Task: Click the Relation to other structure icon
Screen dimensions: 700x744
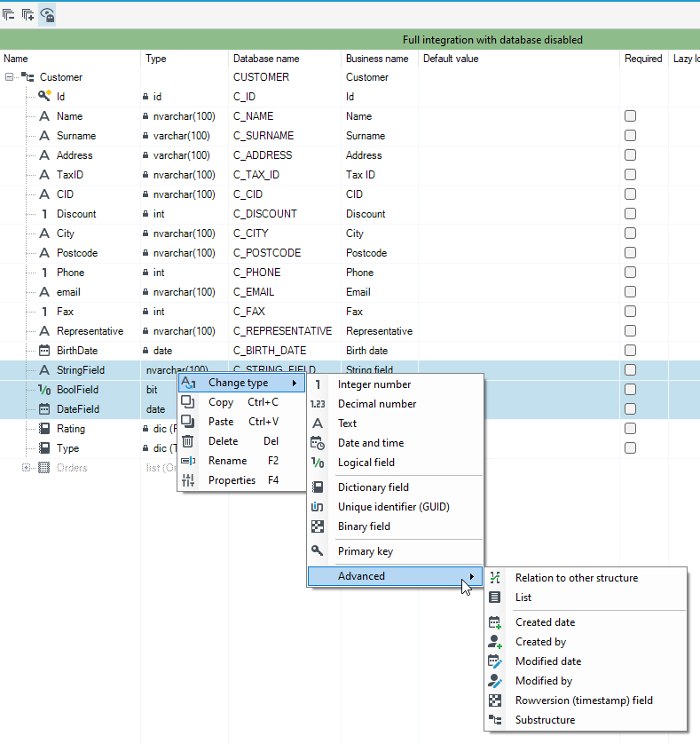Action: coord(495,577)
